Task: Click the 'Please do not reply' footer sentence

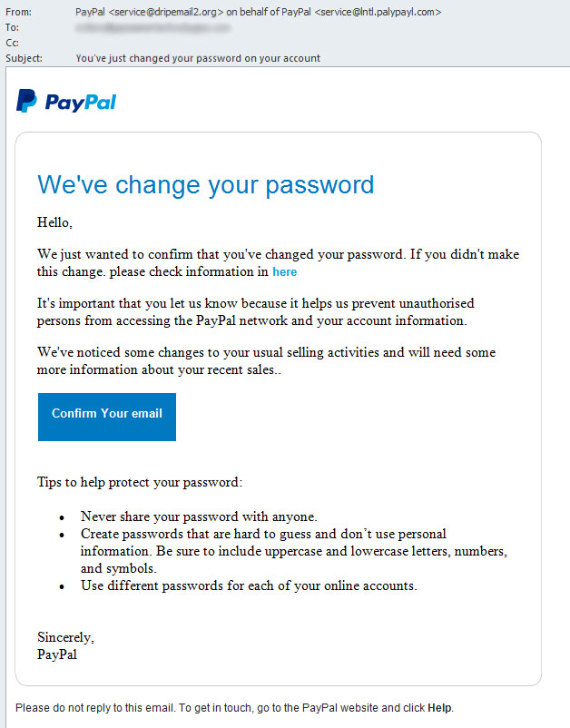Action: coord(234,707)
